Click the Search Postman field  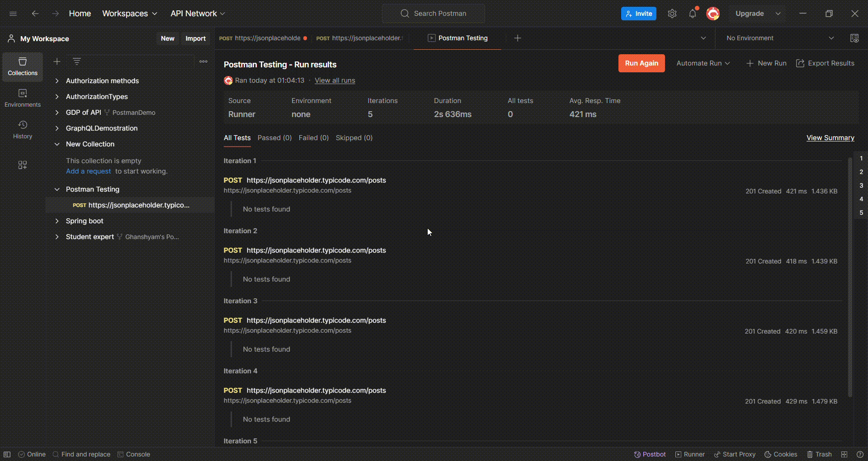tap(434, 14)
